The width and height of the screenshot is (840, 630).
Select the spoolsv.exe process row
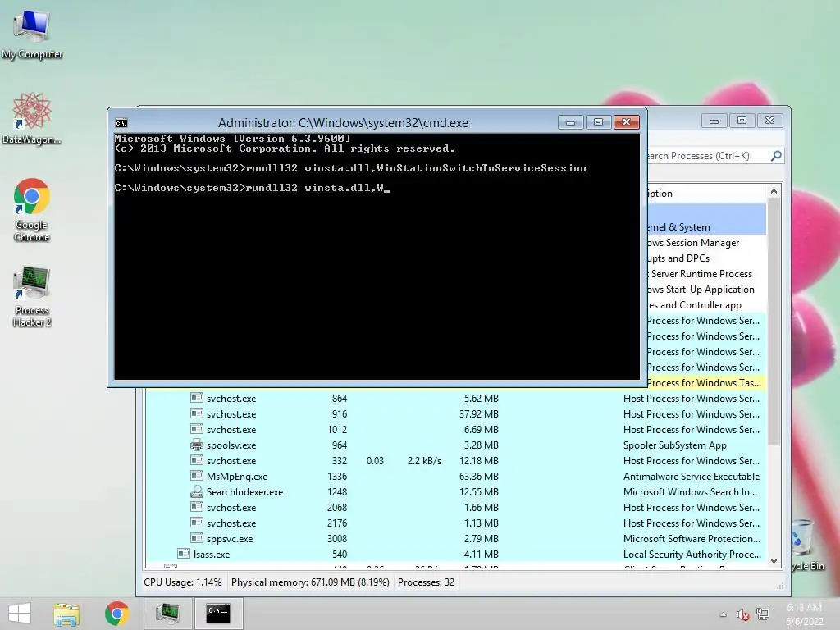click(455, 445)
